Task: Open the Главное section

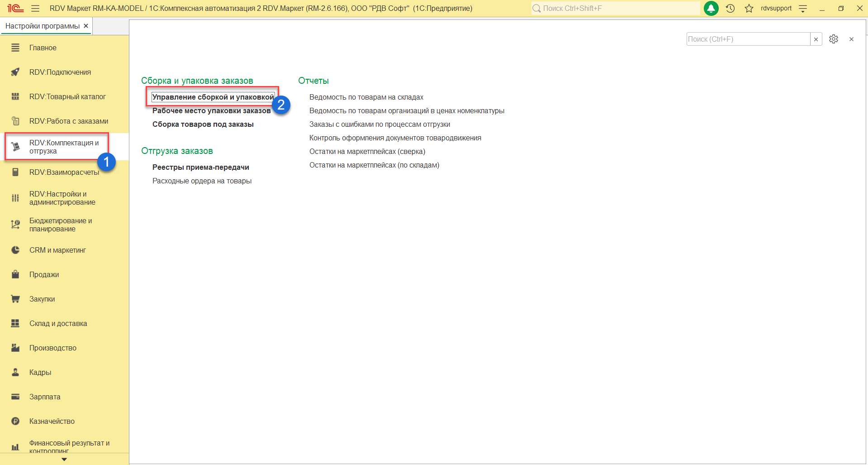Action: (43, 48)
